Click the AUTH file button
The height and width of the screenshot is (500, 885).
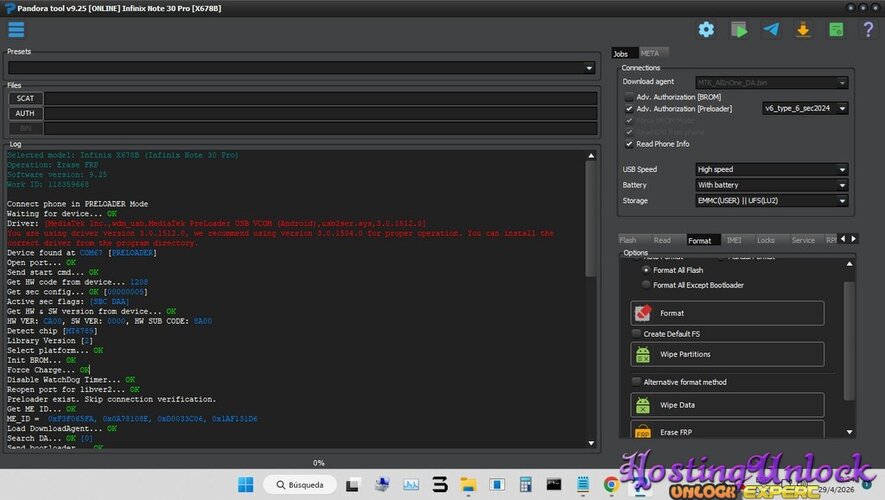25,113
